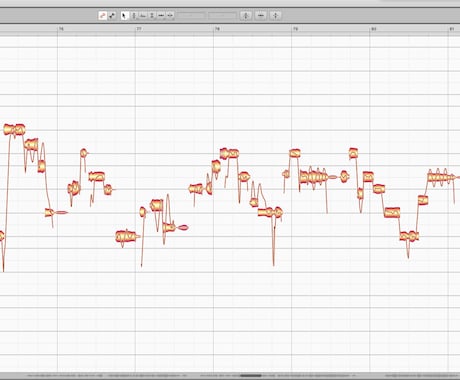Select the note blob starting at bar 79
The image size is (460, 380).
295,153
